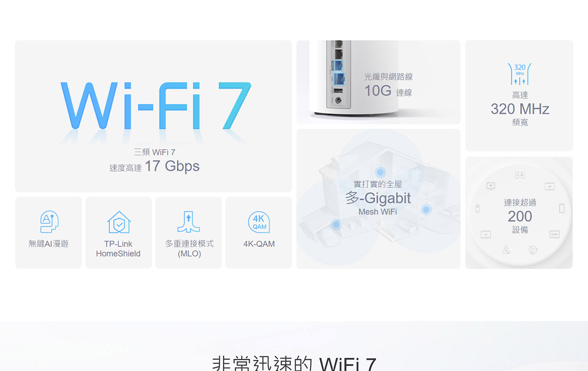Click the 4K QAM badge icon
Viewport: 588px width, 371px height.
[x=259, y=222]
